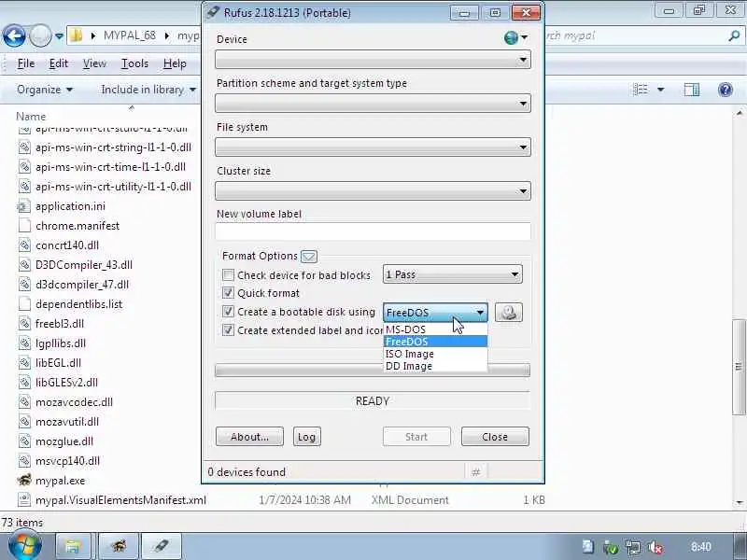Toggle advanced Format Options arrow icon
Screen dimensions: 747x560
(309, 256)
